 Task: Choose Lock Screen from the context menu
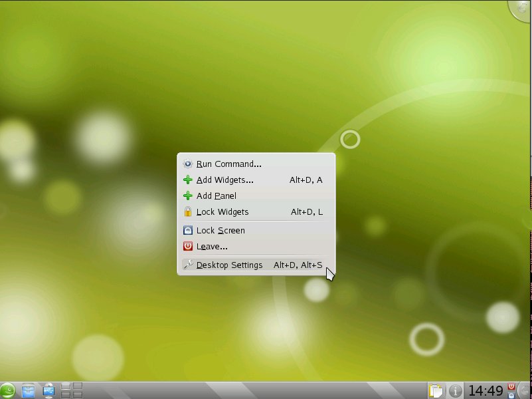click(221, 230)
